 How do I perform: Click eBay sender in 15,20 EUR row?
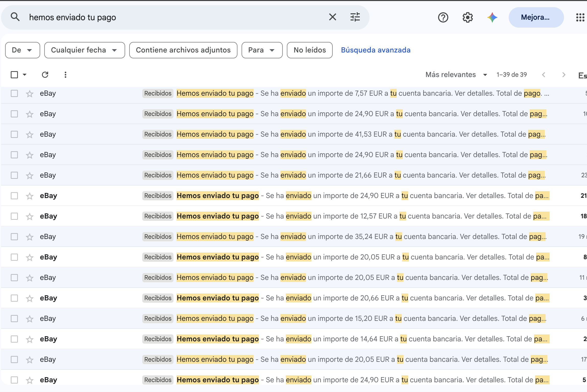click(x=48, y=319)
